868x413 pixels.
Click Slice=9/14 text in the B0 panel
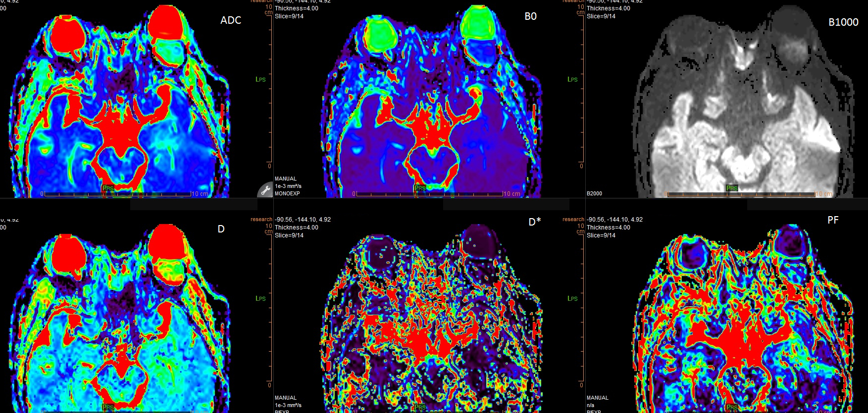(x=289, y=16)
